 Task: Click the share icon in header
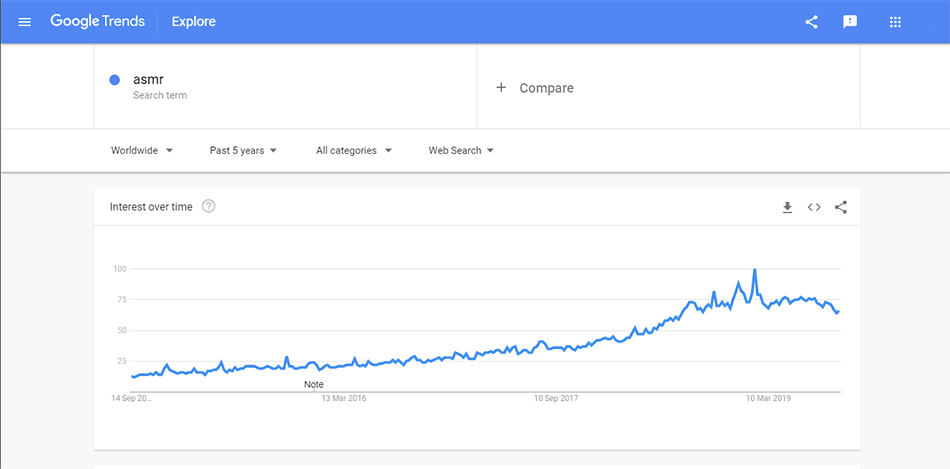pyautogui.click(x=811, y=22)
